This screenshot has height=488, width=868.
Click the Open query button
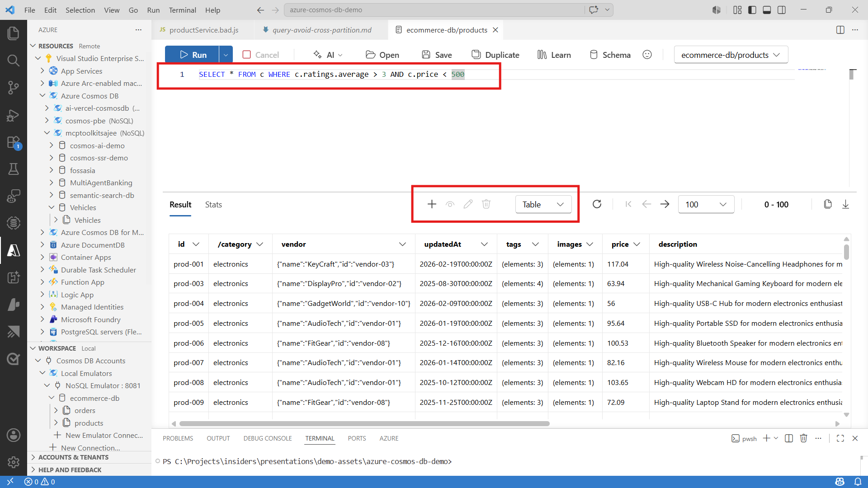pos(382,55)
